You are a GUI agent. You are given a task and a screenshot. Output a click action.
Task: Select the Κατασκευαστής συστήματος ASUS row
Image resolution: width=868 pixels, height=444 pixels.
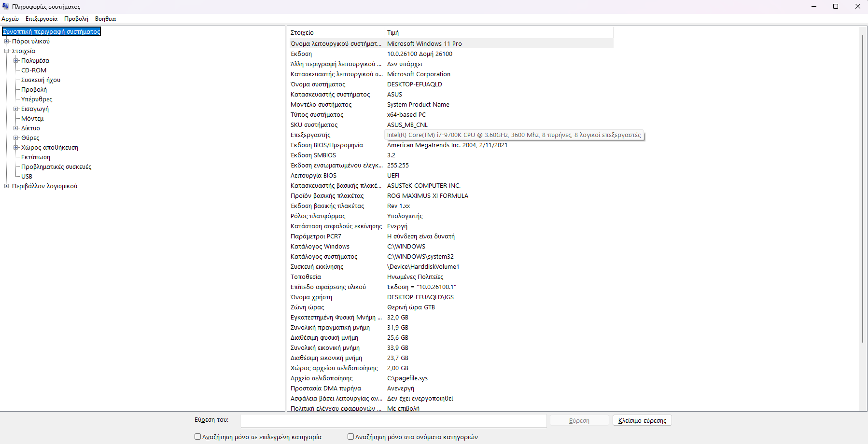tap(450, 95)
